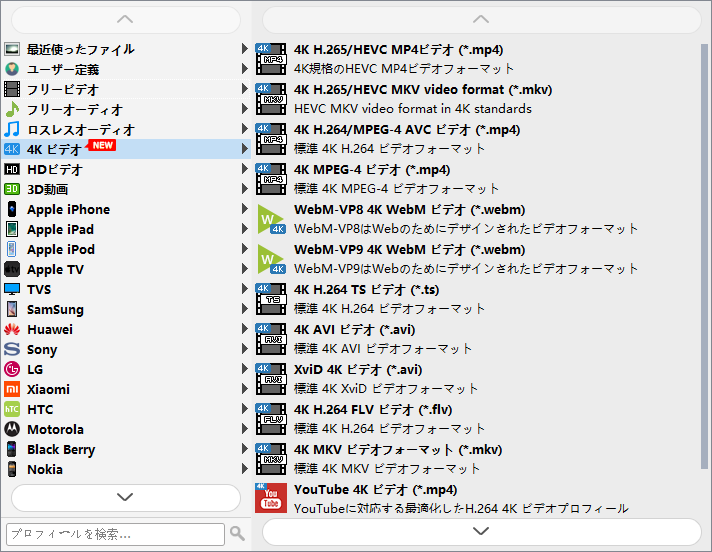
Task: Open the Nokia category
Action: tap(126, 469)
